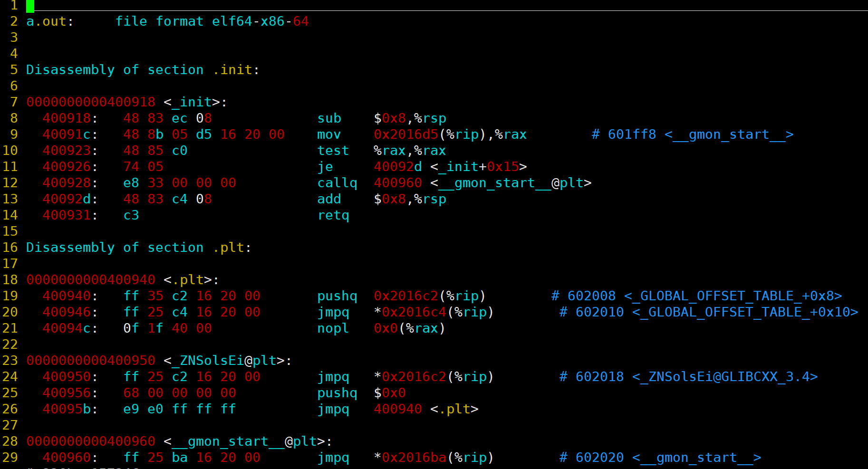
Task: Click 'test' mnemonic on line 10
Action: pos(333,151)
